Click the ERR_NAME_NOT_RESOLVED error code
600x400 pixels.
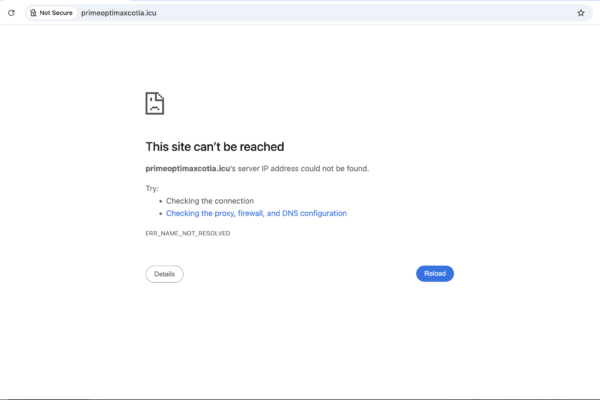pos(188,233)
